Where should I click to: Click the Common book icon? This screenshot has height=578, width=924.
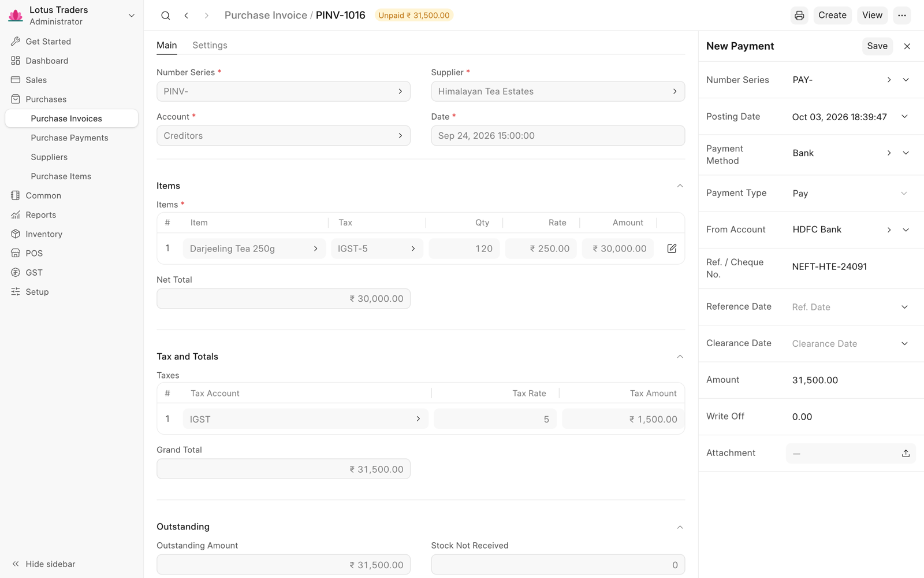pyautogui.click(x=16, y=195)
